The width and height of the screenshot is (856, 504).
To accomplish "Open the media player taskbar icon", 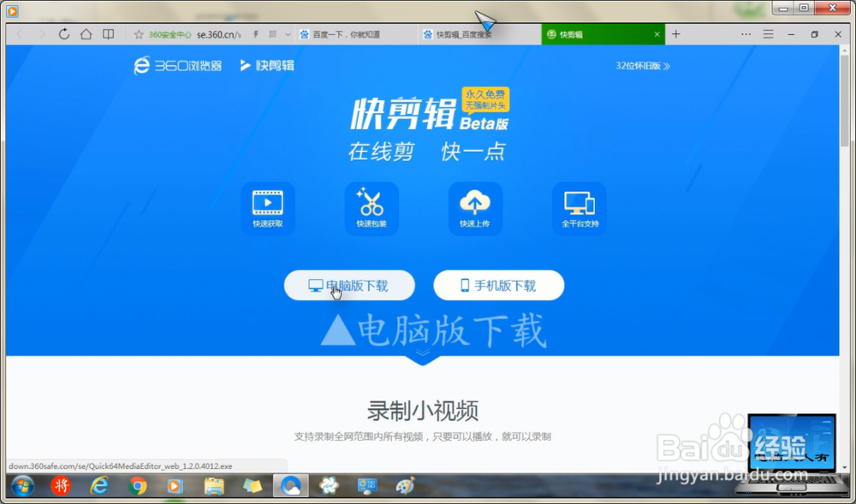I will click(175, 485).
